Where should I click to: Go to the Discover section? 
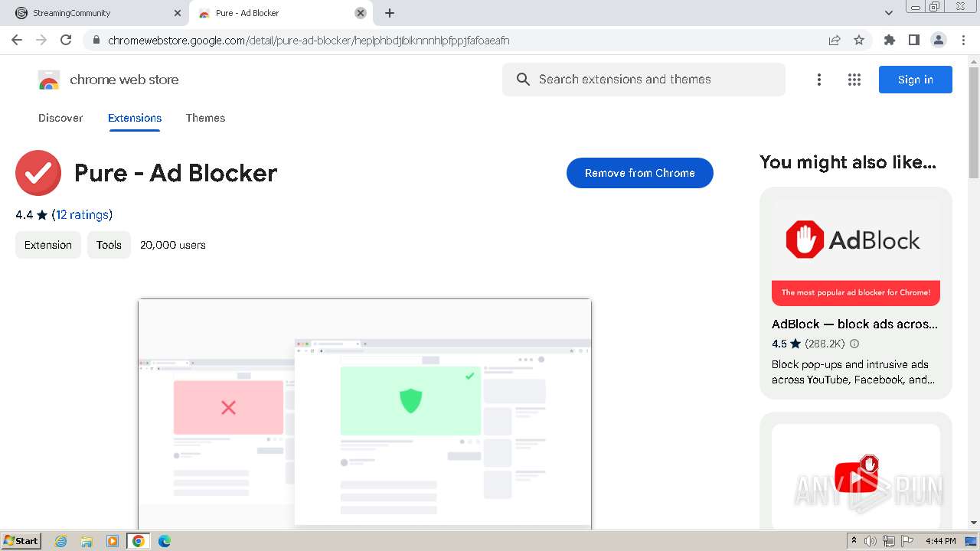(60, 118)
